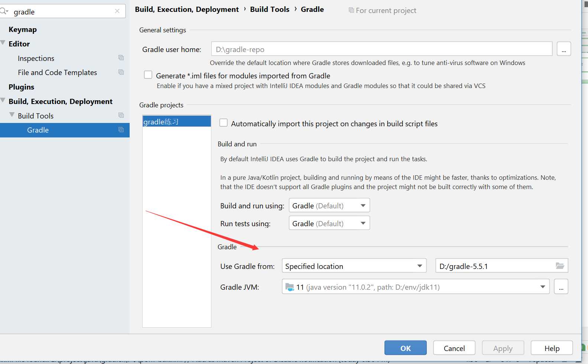
Task: Open Gradle JVM dropdown
Action: (416, 287)
